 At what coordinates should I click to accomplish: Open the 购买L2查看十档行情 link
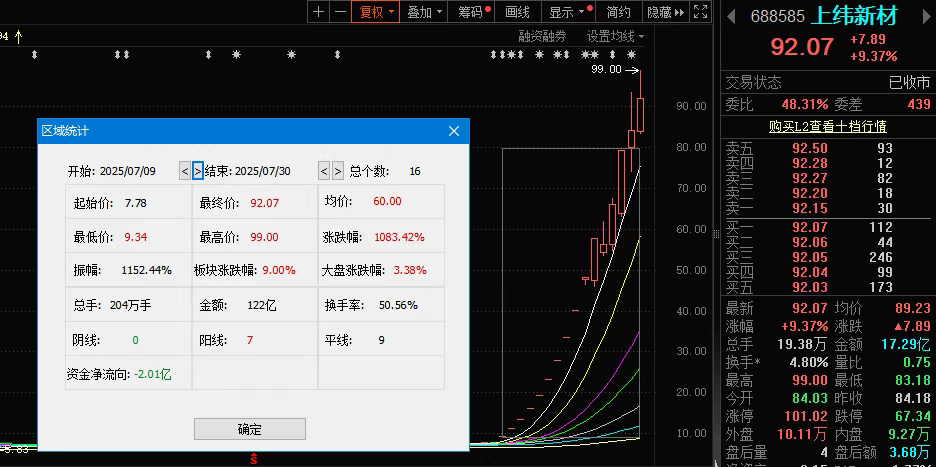[827, 127]
